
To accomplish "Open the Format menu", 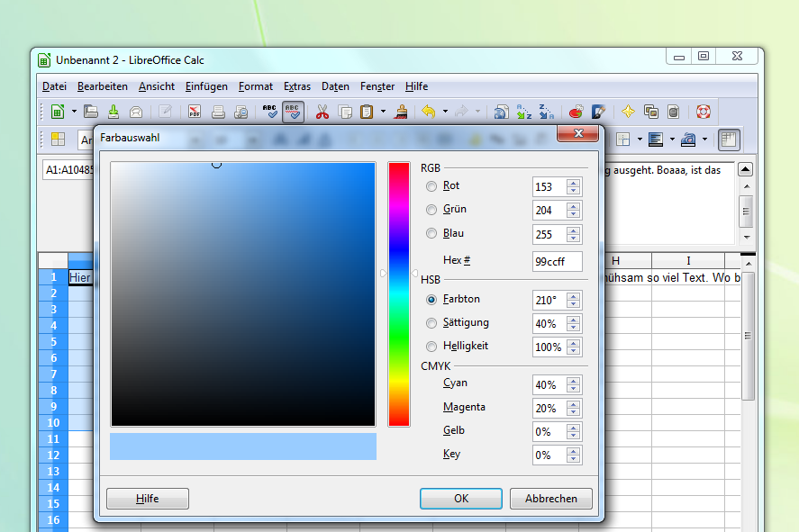I will click(x=255, y=86).
